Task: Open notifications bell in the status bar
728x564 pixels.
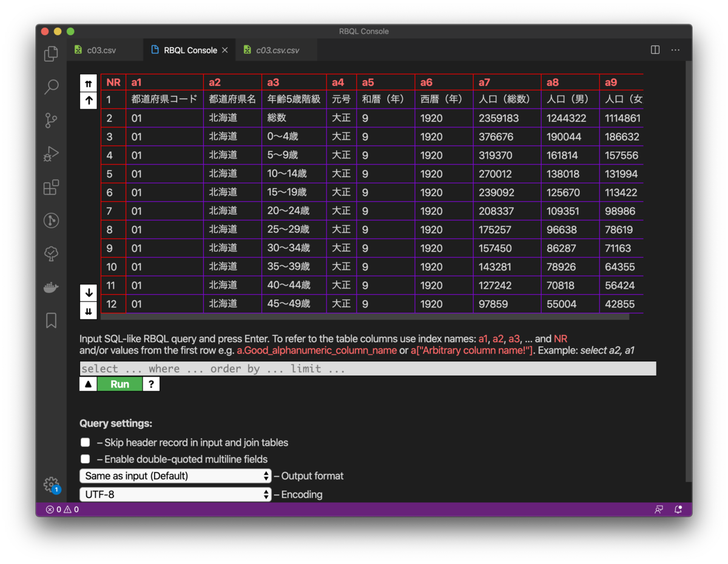Action: (678, 509)
